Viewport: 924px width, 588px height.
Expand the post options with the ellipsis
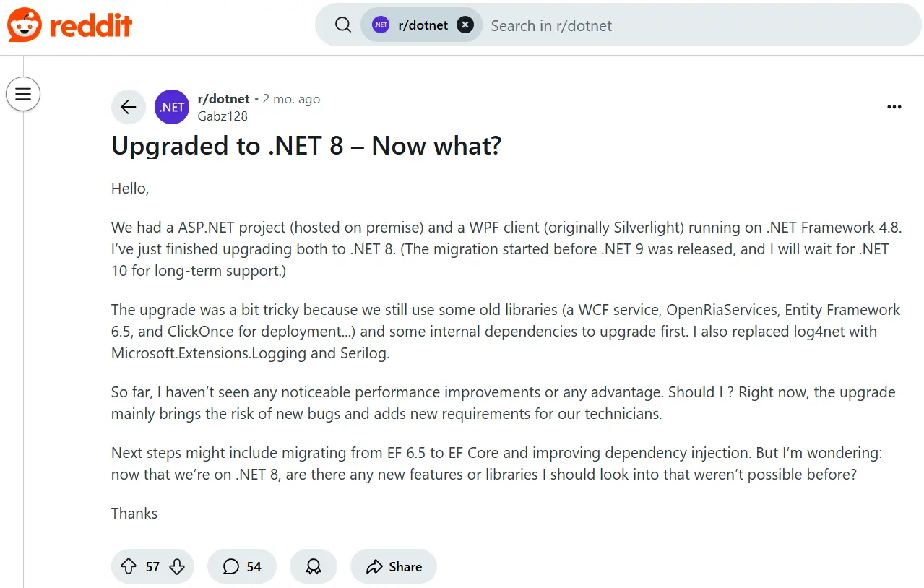pyautogui.click(x=894, y=107)
